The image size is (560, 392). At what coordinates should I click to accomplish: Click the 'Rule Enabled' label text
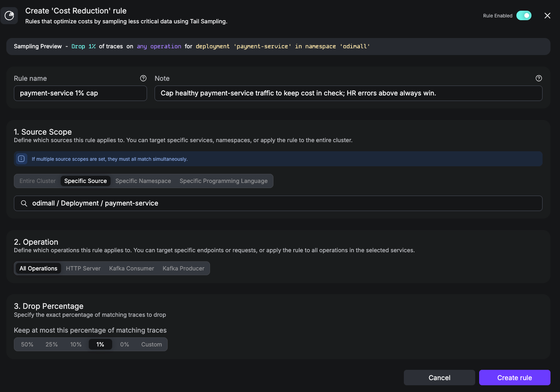click(498, 16)
